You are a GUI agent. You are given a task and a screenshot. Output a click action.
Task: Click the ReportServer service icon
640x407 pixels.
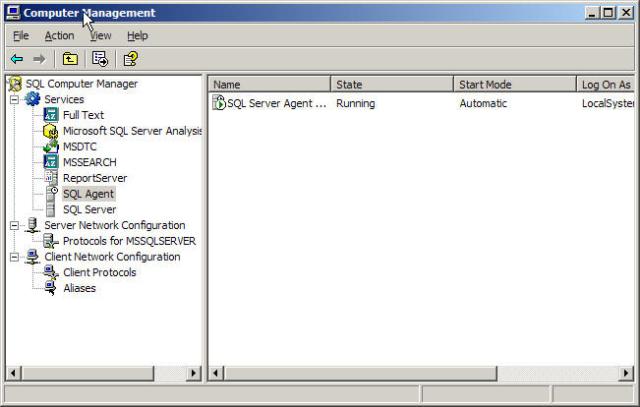coord(51,178)
